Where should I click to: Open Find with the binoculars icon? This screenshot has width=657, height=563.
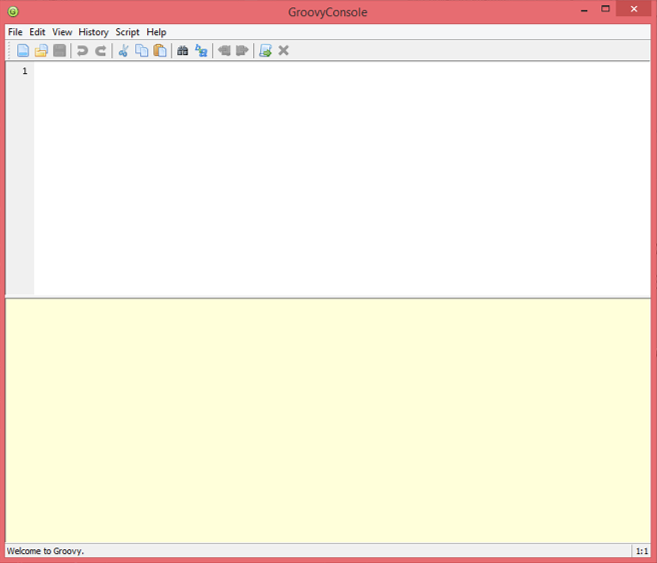(x=183, y=51)
